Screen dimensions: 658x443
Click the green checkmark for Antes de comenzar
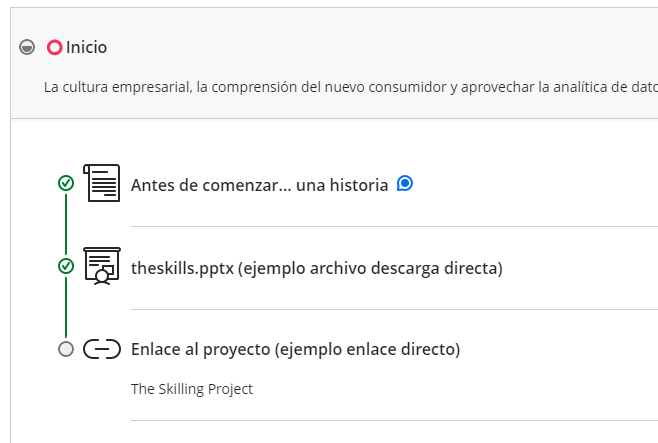66,183
